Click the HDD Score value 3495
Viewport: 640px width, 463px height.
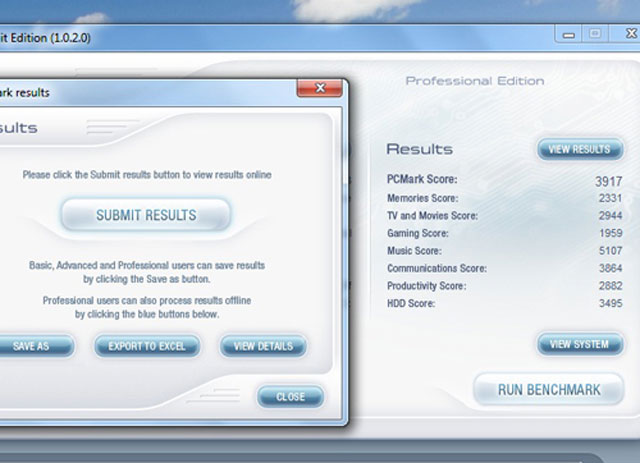610,303
